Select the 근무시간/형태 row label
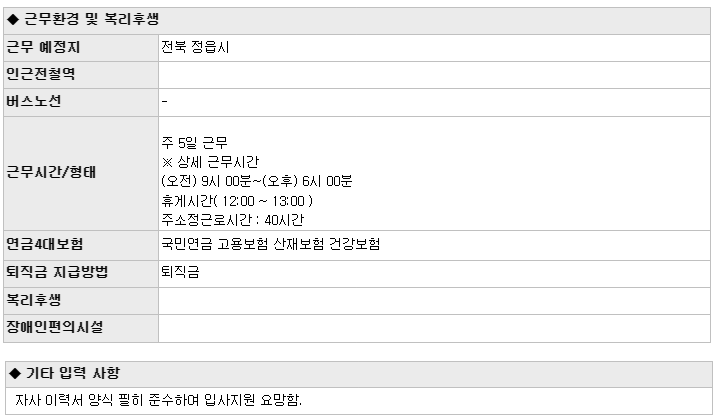720x420 pixels. pyautogui.click(x=81, y=173)
